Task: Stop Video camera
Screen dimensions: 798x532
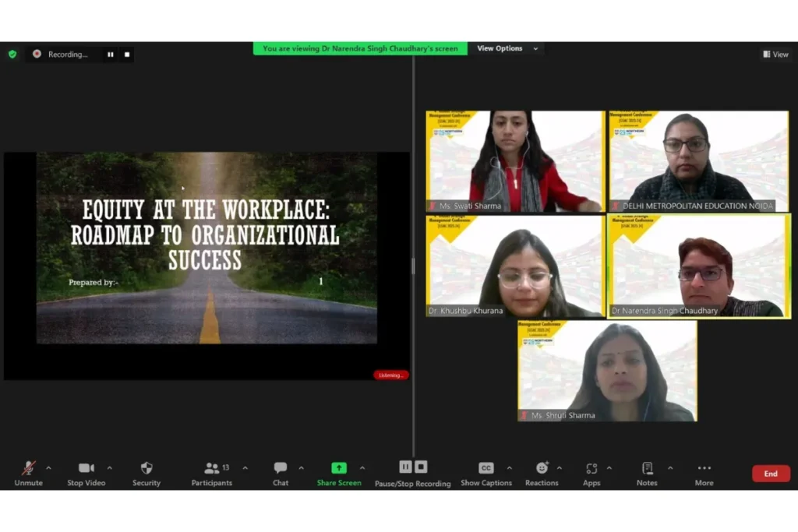Action: tap(86, 474)
